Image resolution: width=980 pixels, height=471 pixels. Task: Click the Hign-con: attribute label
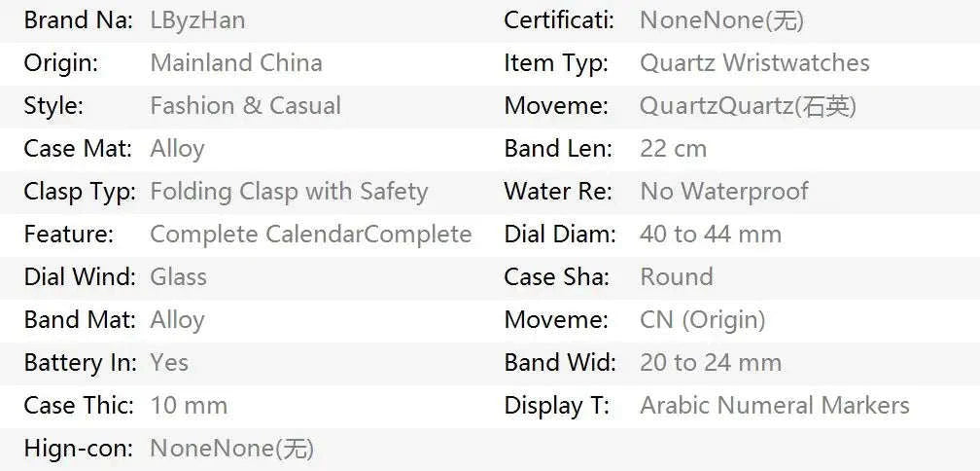[x=79, y=449]
